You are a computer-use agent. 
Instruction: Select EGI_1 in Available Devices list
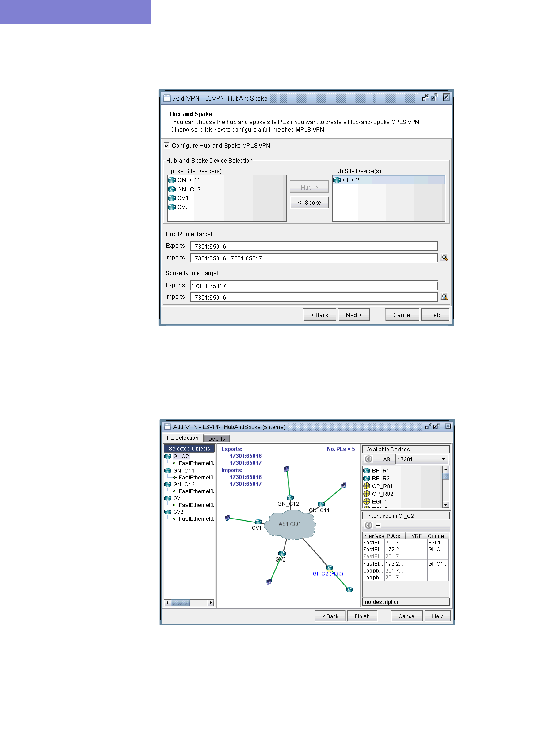point(375,502)
